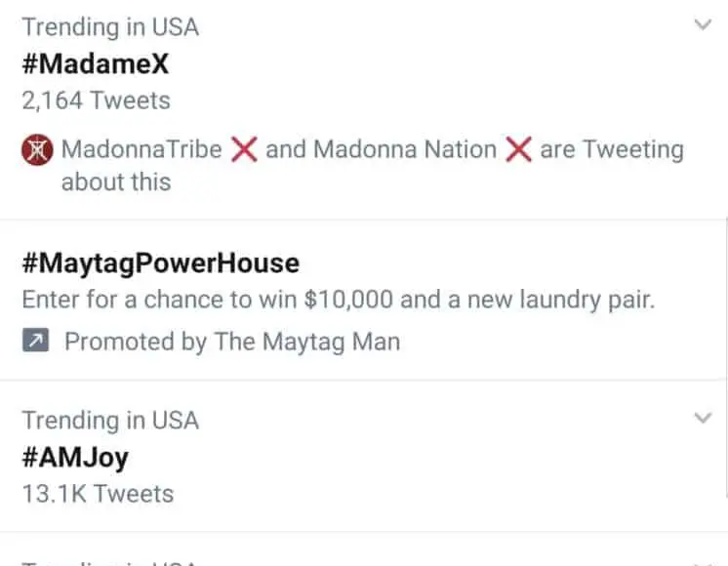Screen dimensions: 728x566
Task: Select the 2,164 Tweets count
Action: coord(96,101)
